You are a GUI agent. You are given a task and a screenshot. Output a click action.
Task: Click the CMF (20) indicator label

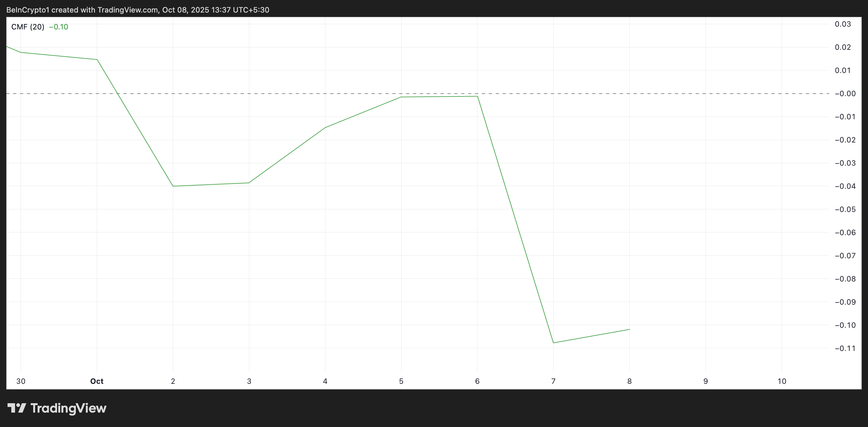coord(28,27)
